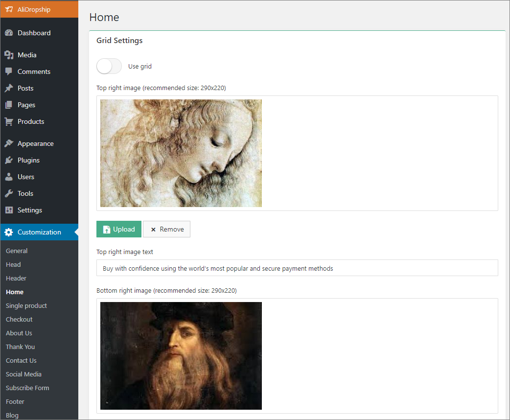Click the X icon on Remove button
Image resolution: width=510 pixels, height=420 pixels.
tap(153, 230)
